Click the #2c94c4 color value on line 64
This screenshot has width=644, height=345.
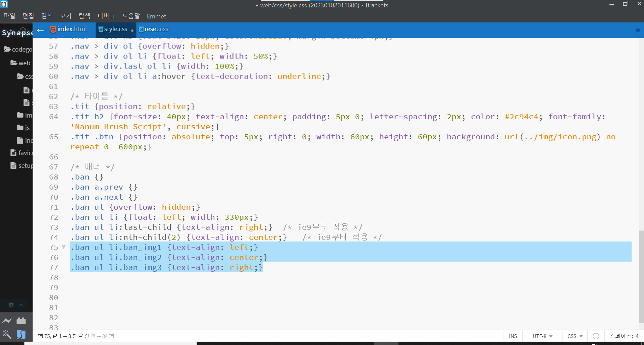click(x=522, y=117)
